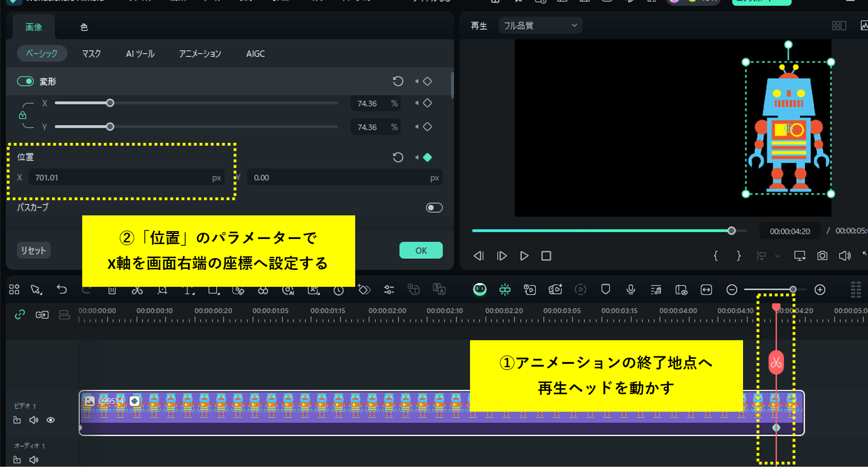
Task: Open the フル品質 quality dropdown
Action: coord(540,25)
